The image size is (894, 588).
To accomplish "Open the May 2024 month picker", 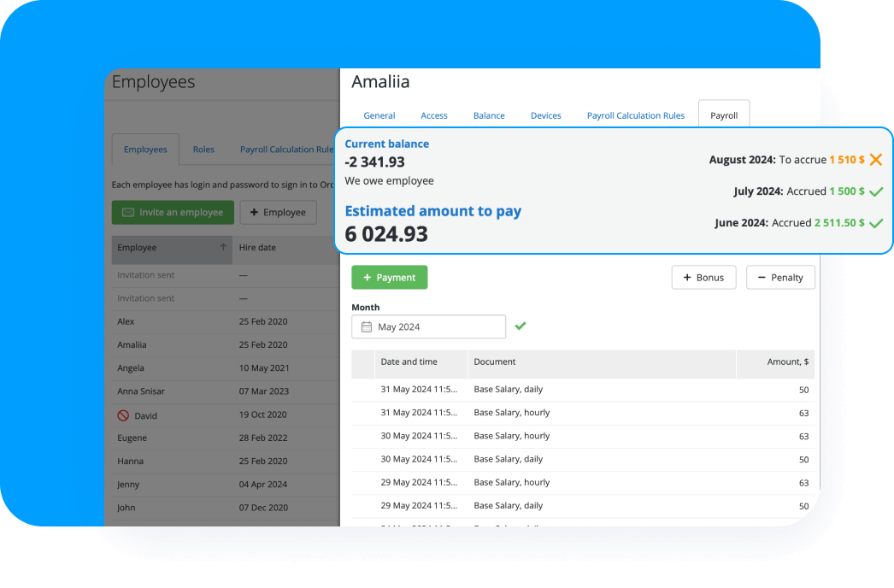I will [428, 326].
